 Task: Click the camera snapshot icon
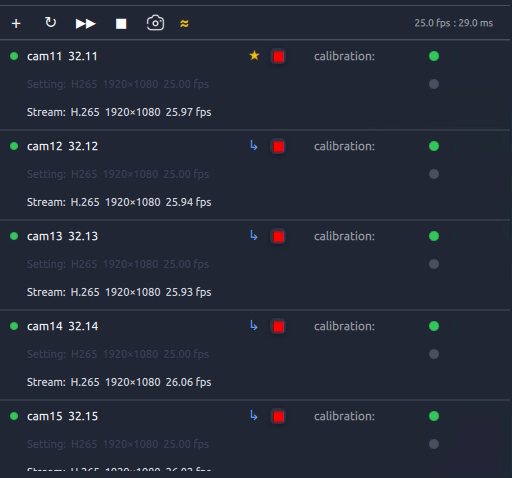[x=155, y=23]
